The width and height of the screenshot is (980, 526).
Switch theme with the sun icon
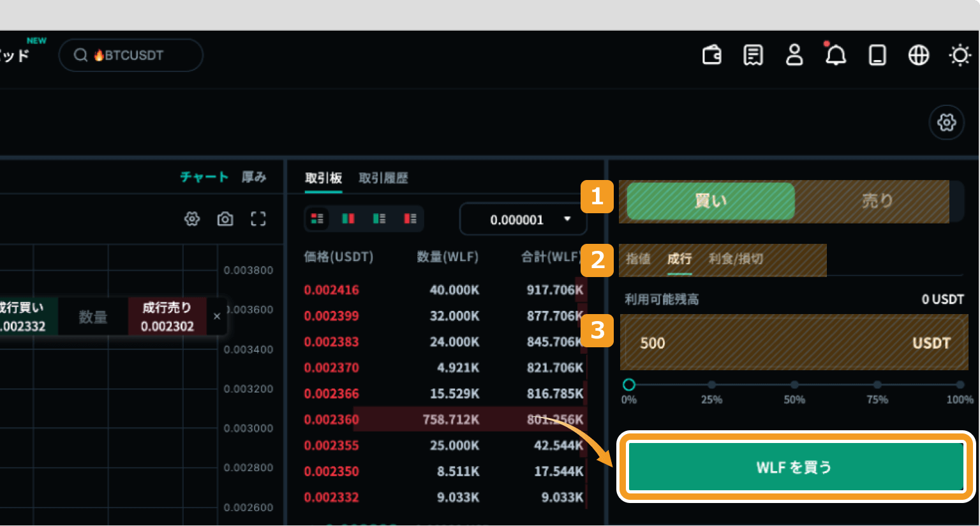[960, 56]
